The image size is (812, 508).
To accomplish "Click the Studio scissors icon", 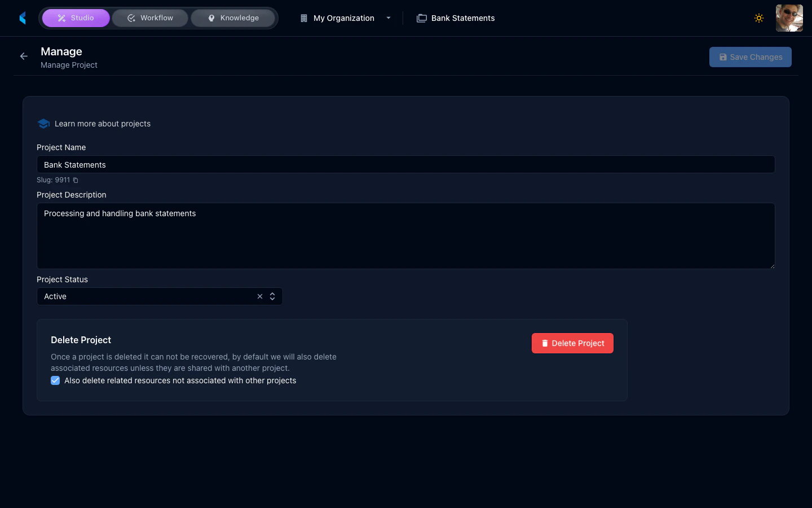I will pyautogui.click(x=61, y=17).
